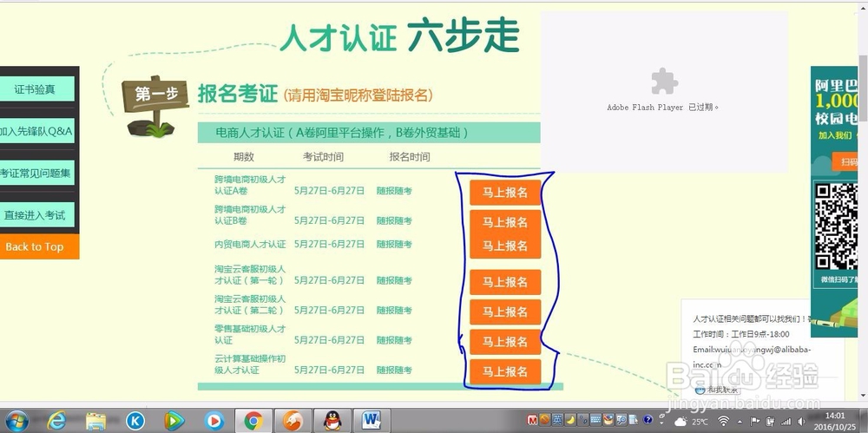868x433 pixels.
Task: Click 马上报名 for 云计算基础操作初级人才认证
Action: (505, 372)
